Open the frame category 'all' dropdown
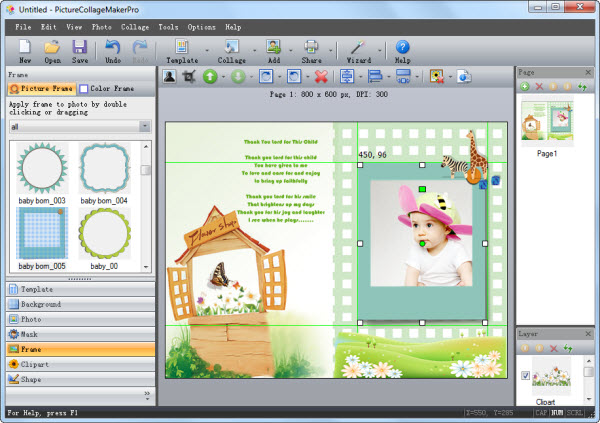The height and width of the screenshot is (423, 600). click(x=145, y=127)
